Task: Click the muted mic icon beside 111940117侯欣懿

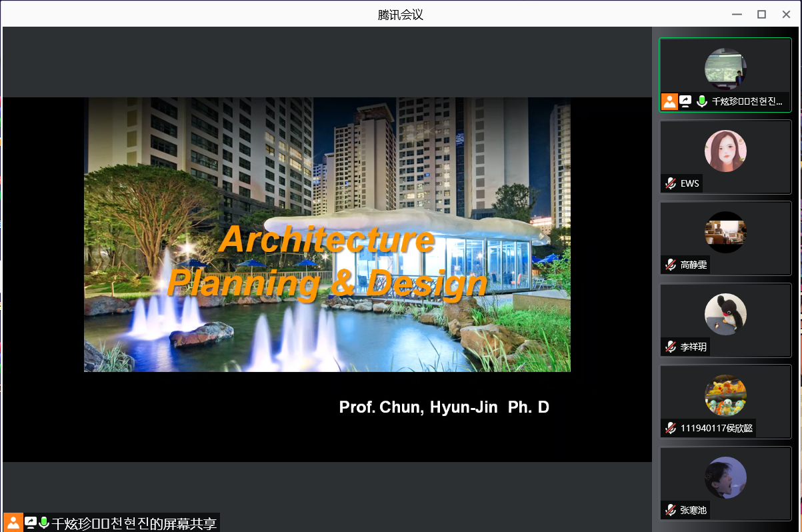Action: coord(671,428)
